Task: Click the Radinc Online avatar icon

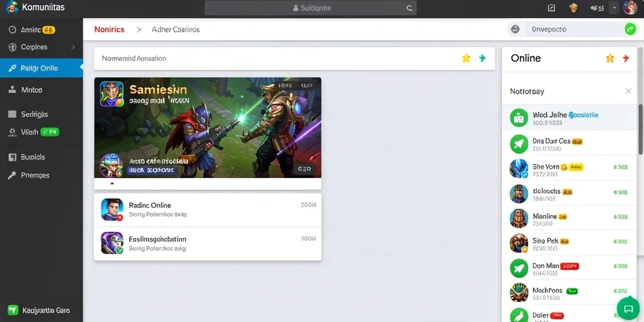Action: point(112,210)
